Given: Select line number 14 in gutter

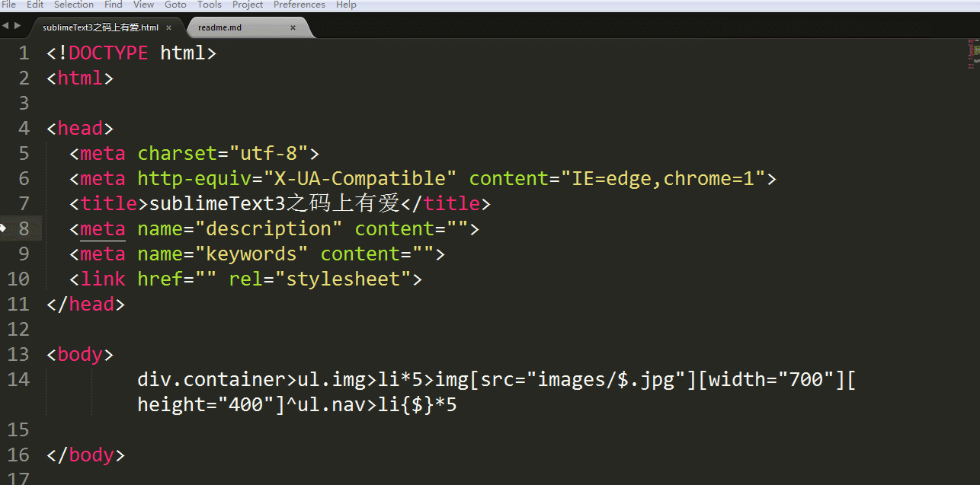Looking at the screenshot, I should (x=18, y=379).
